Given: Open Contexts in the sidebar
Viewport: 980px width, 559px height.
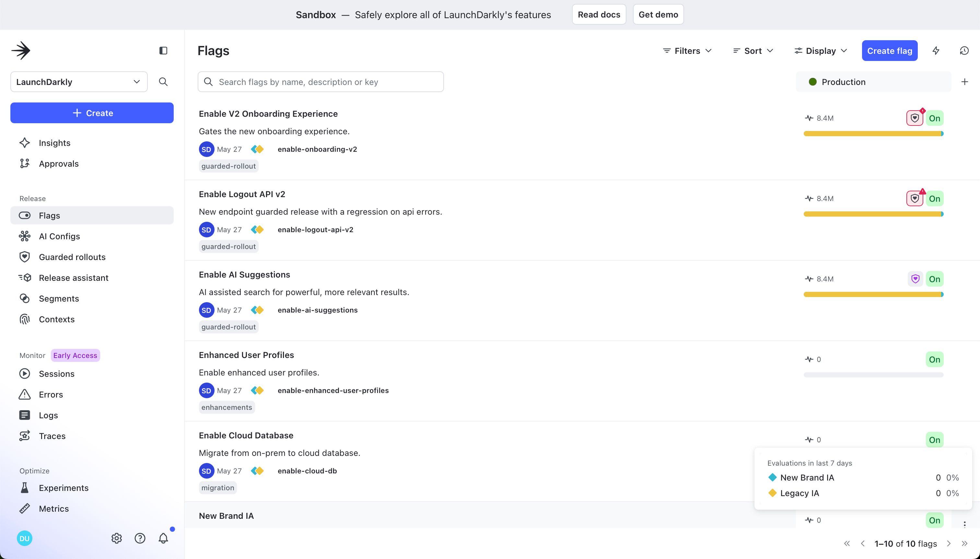Looking at the screenshot, I should point(92,319).
